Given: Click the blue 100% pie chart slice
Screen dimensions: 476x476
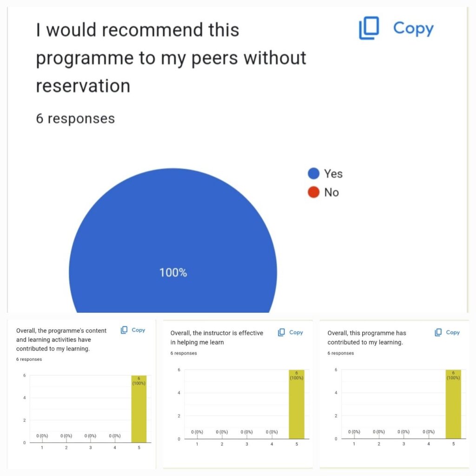Looking at the screenshot, I should click(173, 231).
